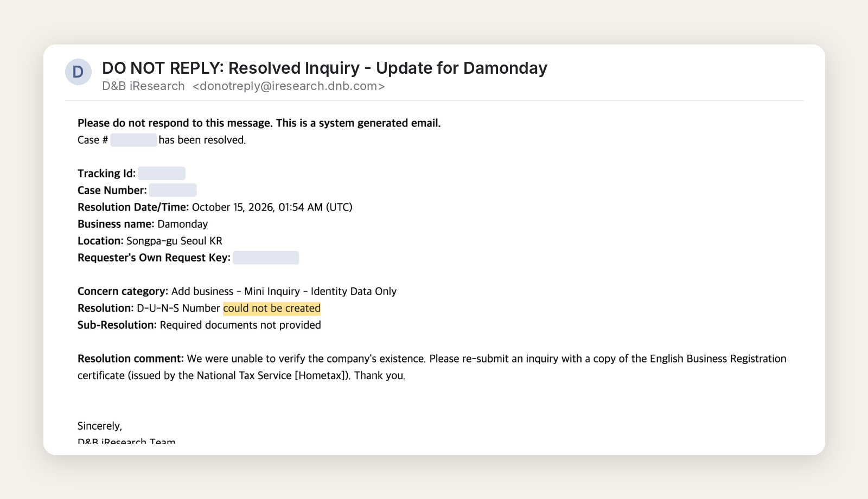This screenshot has width=868, height=499.
Task: Click the highlighted 'could not be created' text
Action: point(272,308)
